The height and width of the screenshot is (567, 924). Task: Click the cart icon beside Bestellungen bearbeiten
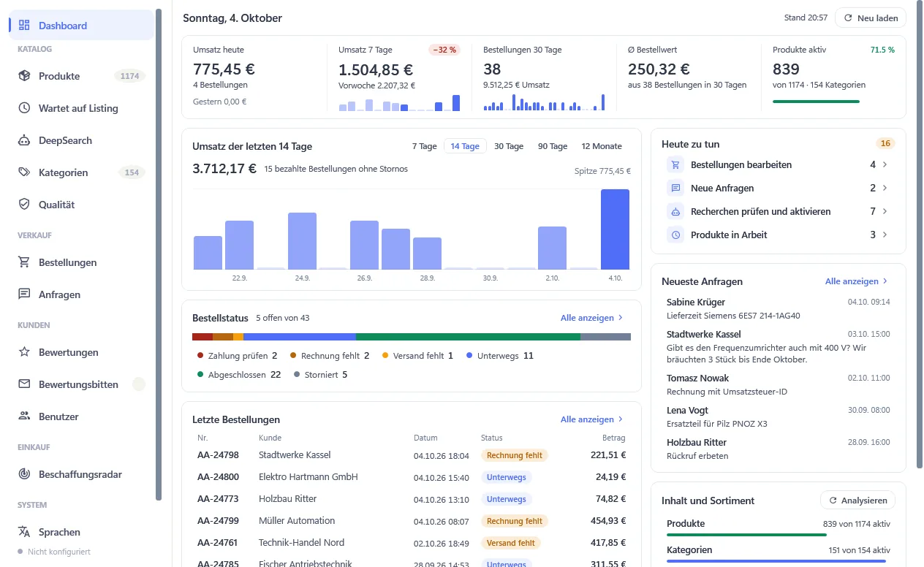coord(675,165)
